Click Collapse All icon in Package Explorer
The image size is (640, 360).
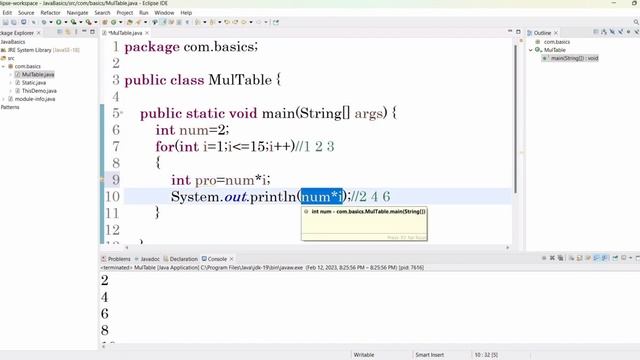click(60, 32)
